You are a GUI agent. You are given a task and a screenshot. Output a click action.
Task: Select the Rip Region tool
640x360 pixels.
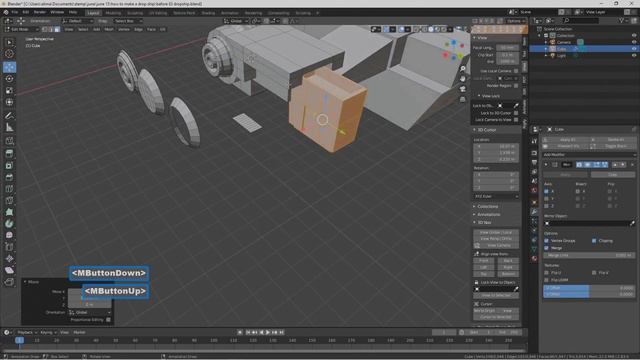[9, 282]
